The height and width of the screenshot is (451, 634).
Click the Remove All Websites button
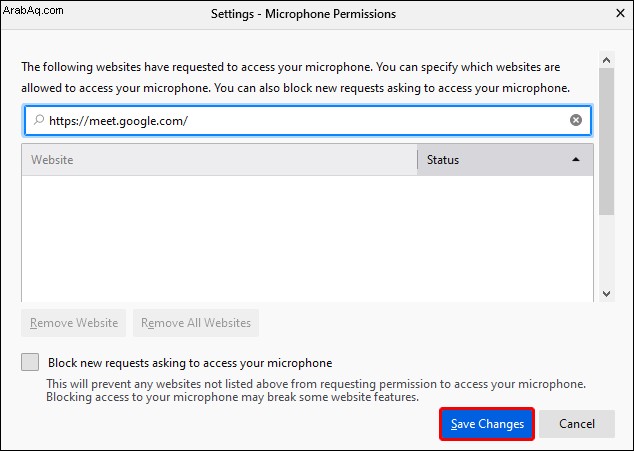(196, 323)
